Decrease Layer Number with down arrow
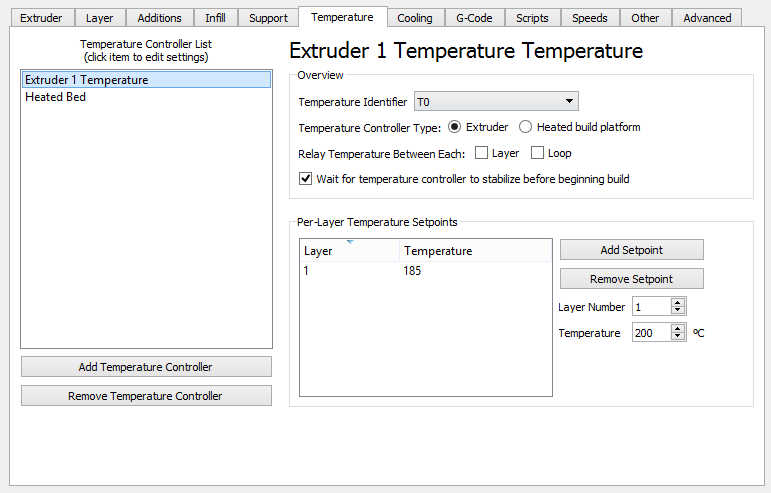The height and width of the screenshot is (493, 771). 678,311
